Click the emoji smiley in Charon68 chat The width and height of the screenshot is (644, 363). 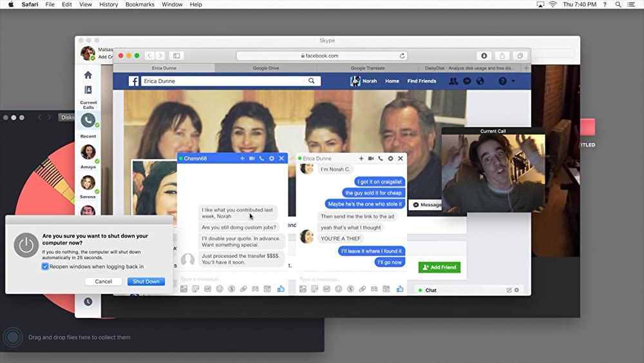(x=220, y=289)
